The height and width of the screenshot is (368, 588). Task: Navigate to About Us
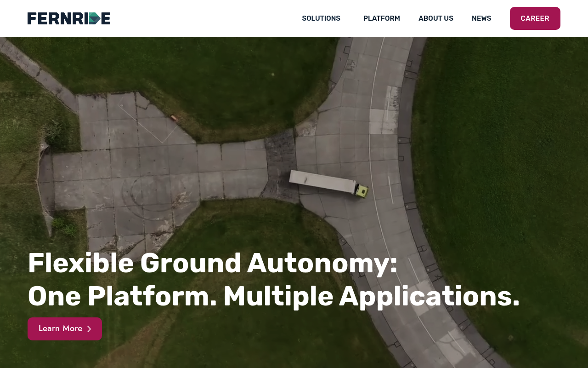[x=436, y=18]
